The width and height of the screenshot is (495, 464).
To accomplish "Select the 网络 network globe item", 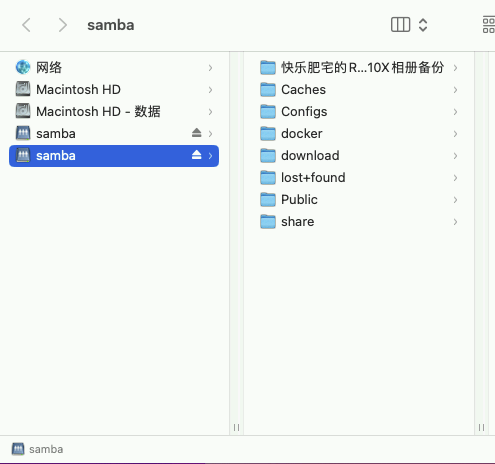I will [114, 68].
